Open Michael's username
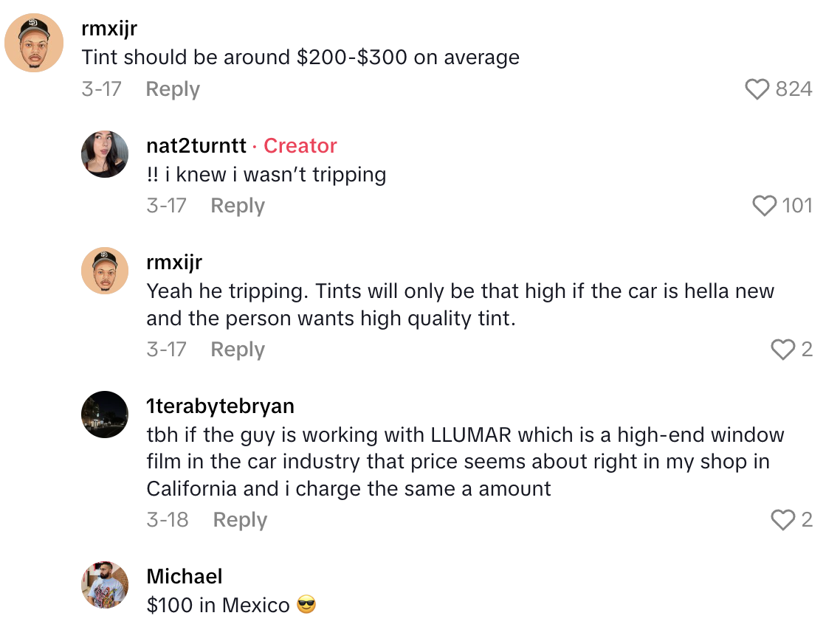 184,576
